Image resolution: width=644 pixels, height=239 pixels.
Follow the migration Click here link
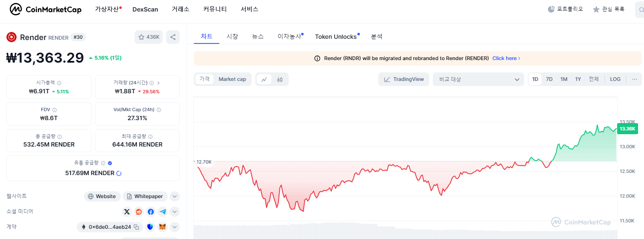click(506, 58)
